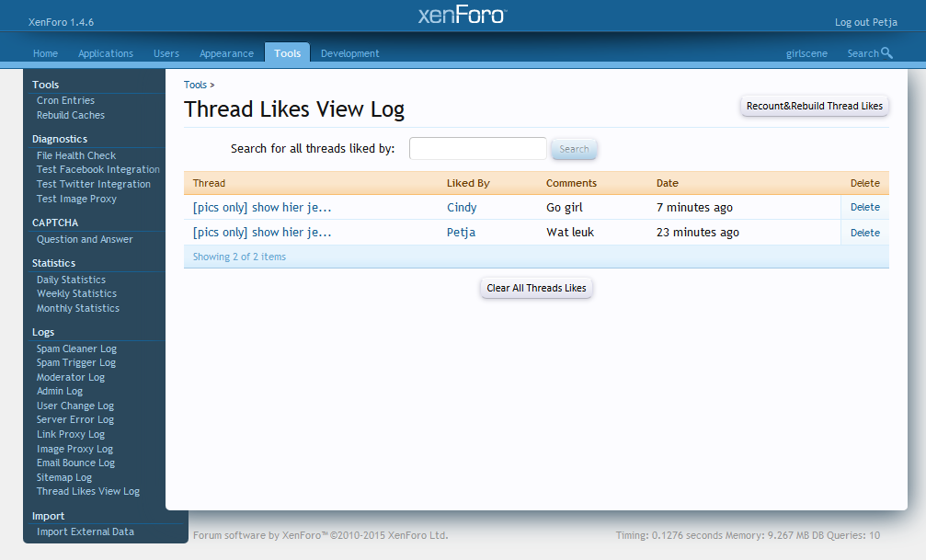The height and width of the screenshot is (560, 926).
Task: Click the '7 minutes ago' date cell
Action: [x=694, y=207]
